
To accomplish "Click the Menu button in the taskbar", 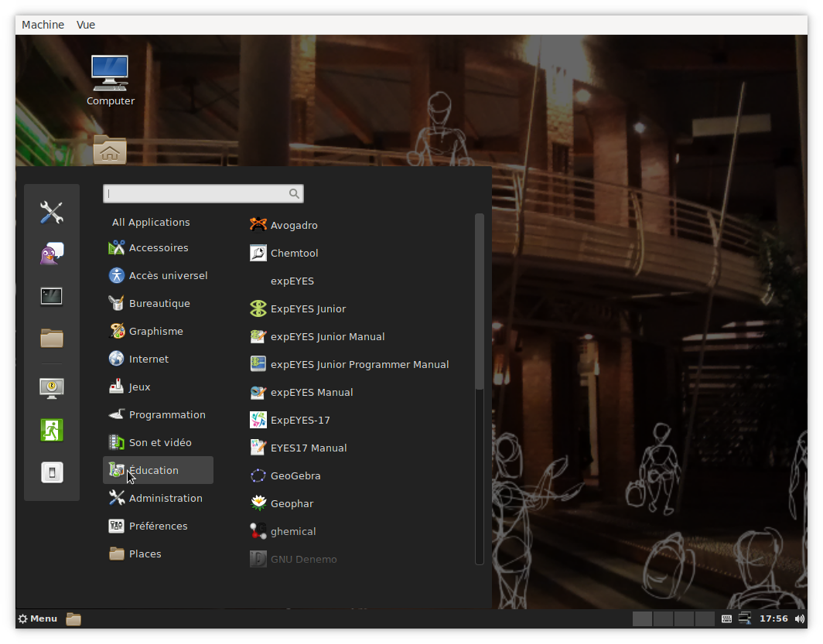I will [37, 618].
